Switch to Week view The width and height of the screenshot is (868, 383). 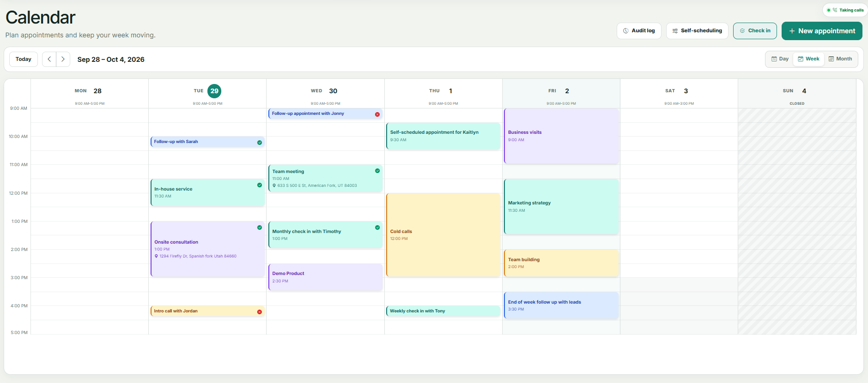click(x=808, y=59)
